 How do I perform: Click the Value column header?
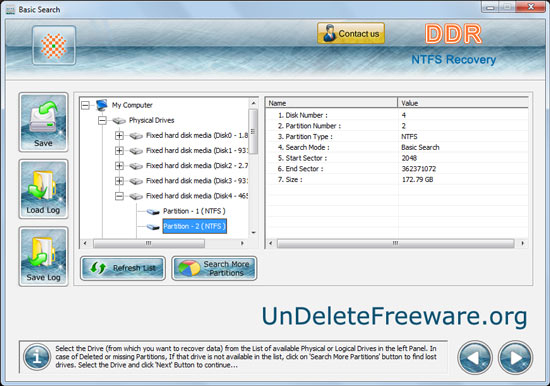click(463, 103)
